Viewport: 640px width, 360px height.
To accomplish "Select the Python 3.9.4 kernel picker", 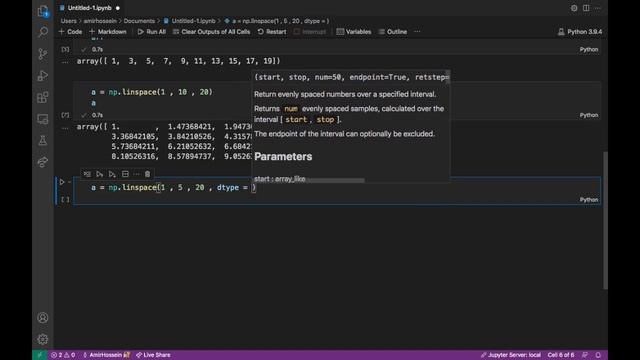I will click(x=580, y=32).
